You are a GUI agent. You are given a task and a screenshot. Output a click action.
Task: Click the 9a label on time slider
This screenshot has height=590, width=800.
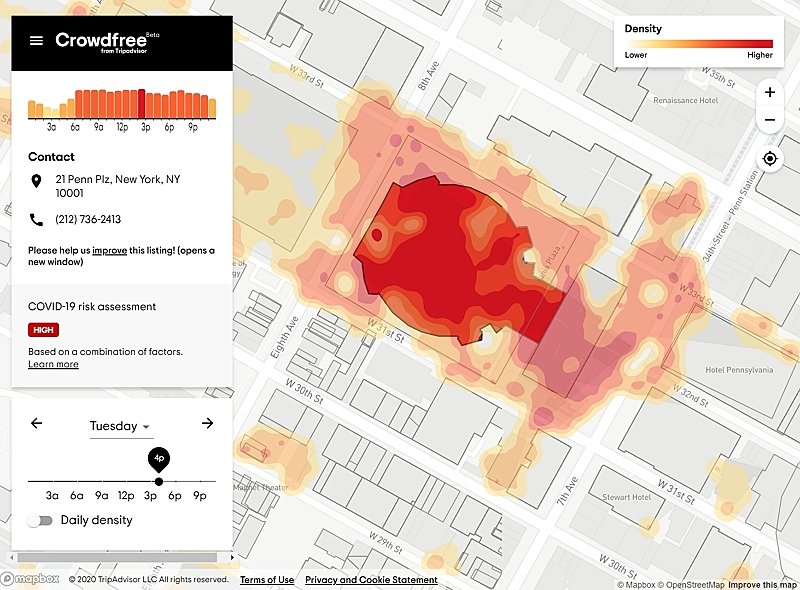click(x=102, y=496)
